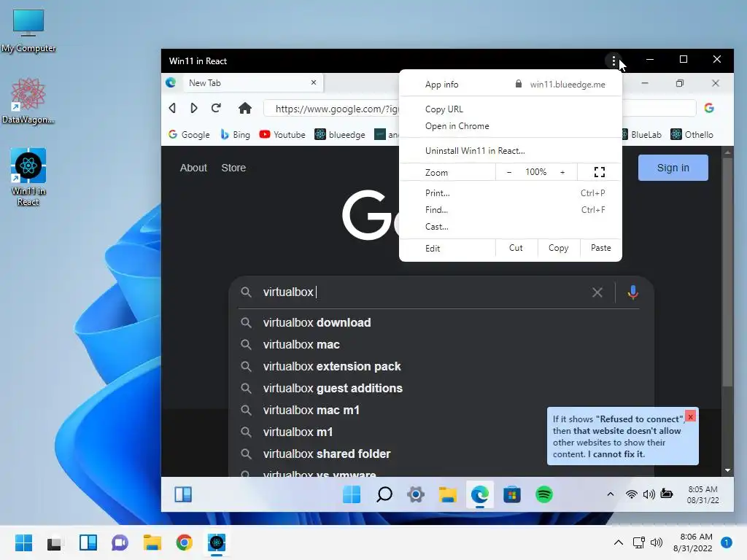
Task: Open widgets icon in inner taskbar
Action: click(x=183, y=494)
